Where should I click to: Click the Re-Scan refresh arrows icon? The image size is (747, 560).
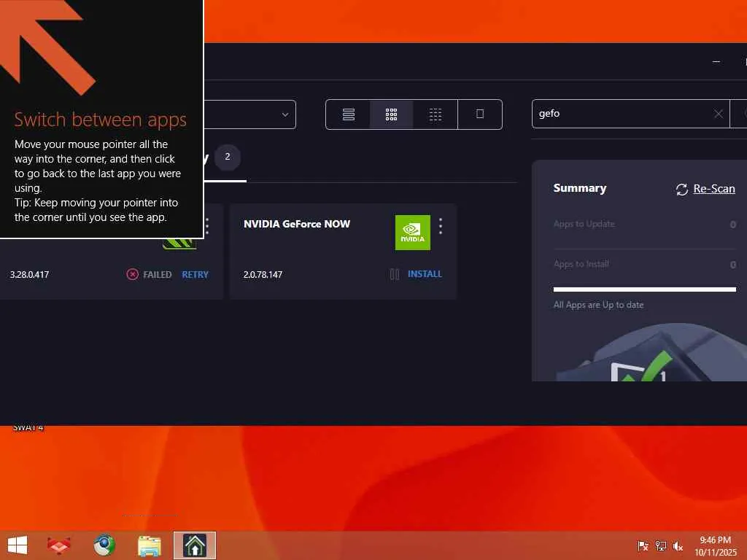[x=682, y=189]
